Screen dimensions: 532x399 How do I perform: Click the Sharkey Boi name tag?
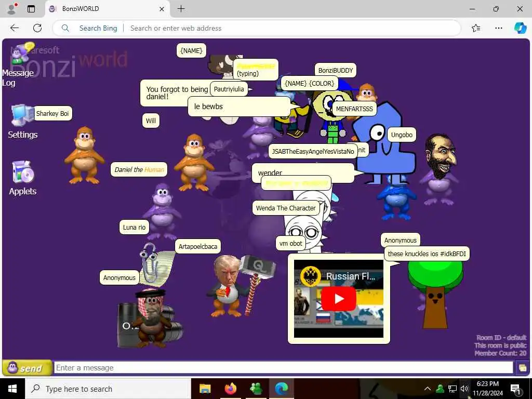tap(52, 113)
